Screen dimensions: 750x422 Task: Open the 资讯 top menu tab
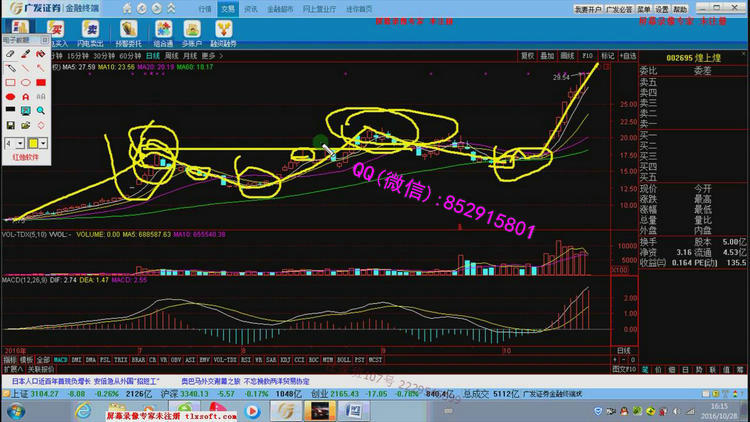point(250,8)
